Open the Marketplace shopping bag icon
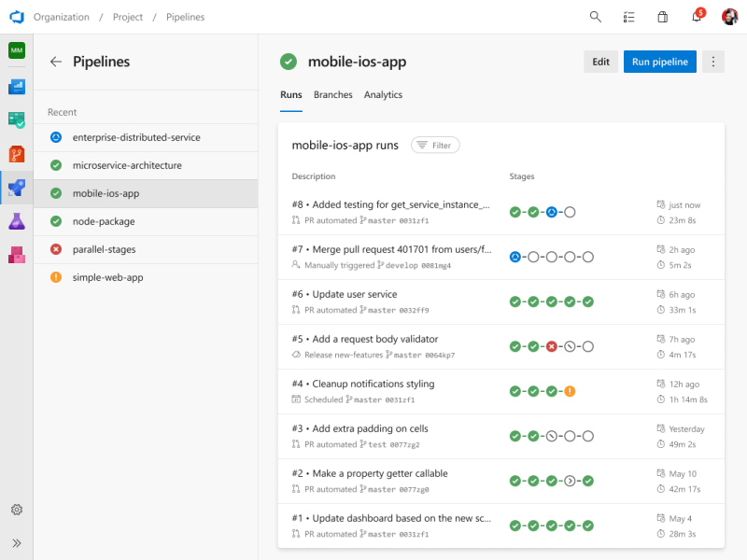Viewport: 747px width, 560px height. (662, 17)
